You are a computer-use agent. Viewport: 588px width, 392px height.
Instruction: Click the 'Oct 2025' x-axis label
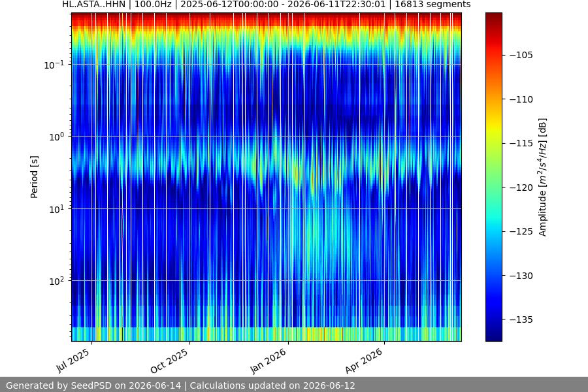(x=169, y=361)
